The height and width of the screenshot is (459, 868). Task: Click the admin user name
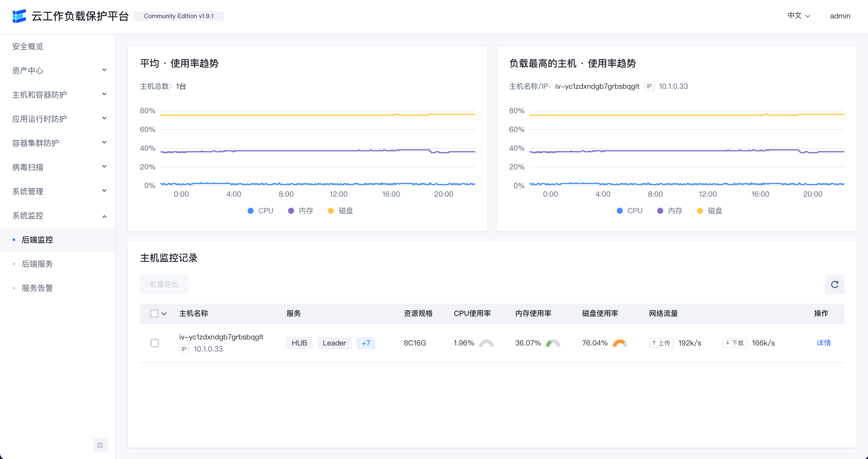pos(840,16)
